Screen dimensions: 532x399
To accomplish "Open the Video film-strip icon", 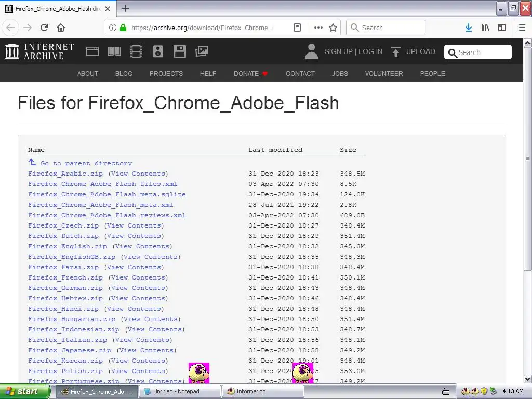I will 136,51.
